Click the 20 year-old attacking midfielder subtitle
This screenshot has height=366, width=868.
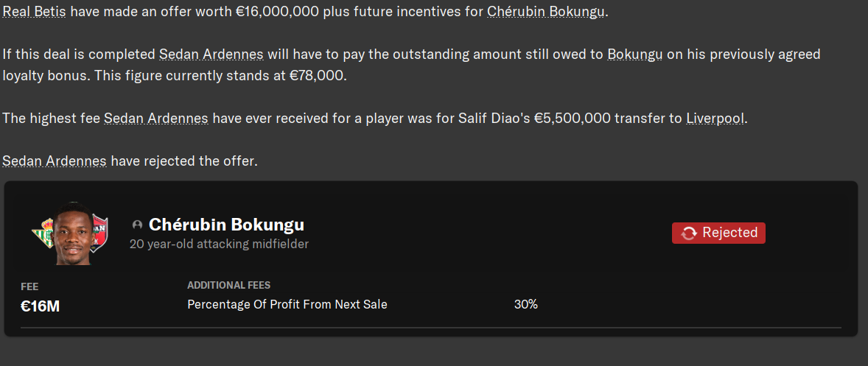[219, 244]
